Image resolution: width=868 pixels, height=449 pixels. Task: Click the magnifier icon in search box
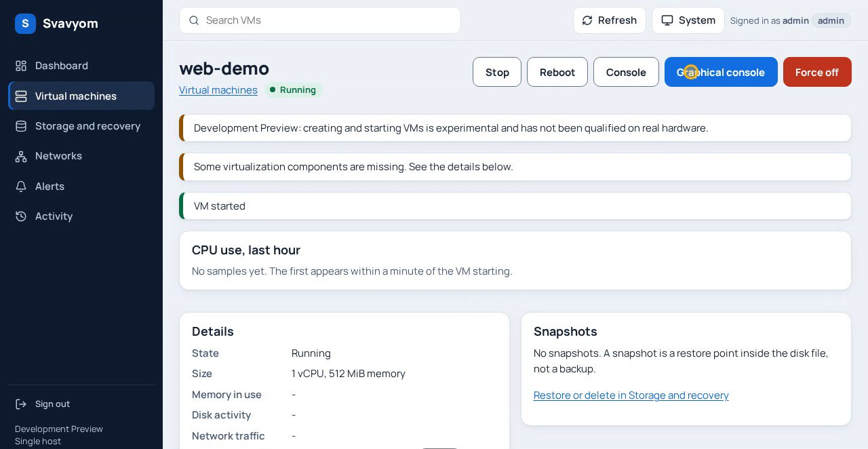(194, 20)
